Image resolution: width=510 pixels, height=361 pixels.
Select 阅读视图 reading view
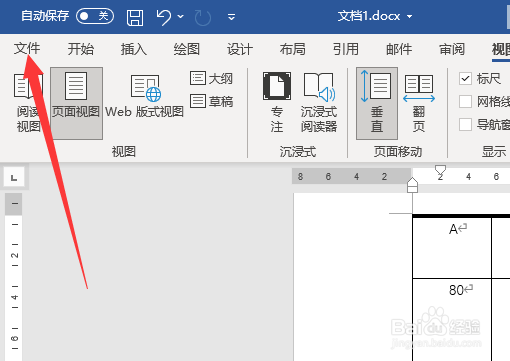pyautogui.click(x=28, y=103)
